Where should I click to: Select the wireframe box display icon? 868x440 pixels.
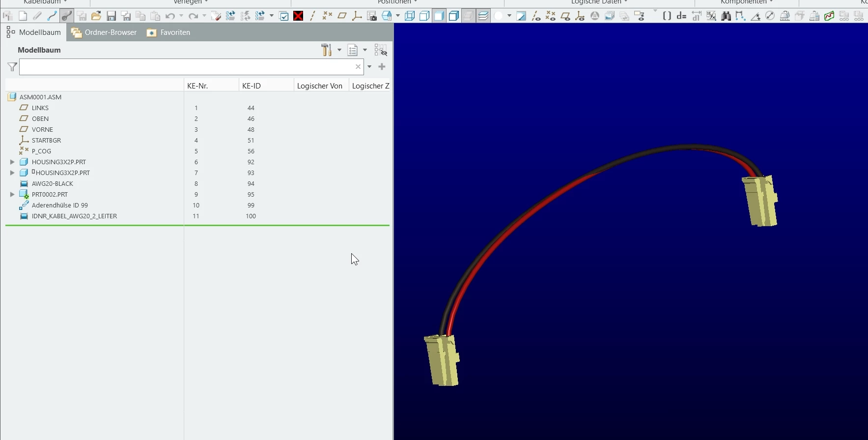click(410, 16)
